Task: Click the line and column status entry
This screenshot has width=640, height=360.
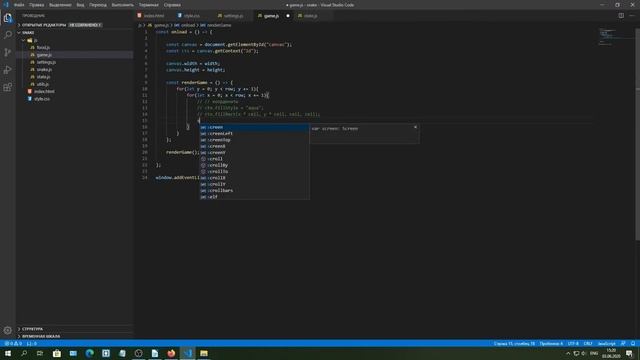Action: click(514, 344)
